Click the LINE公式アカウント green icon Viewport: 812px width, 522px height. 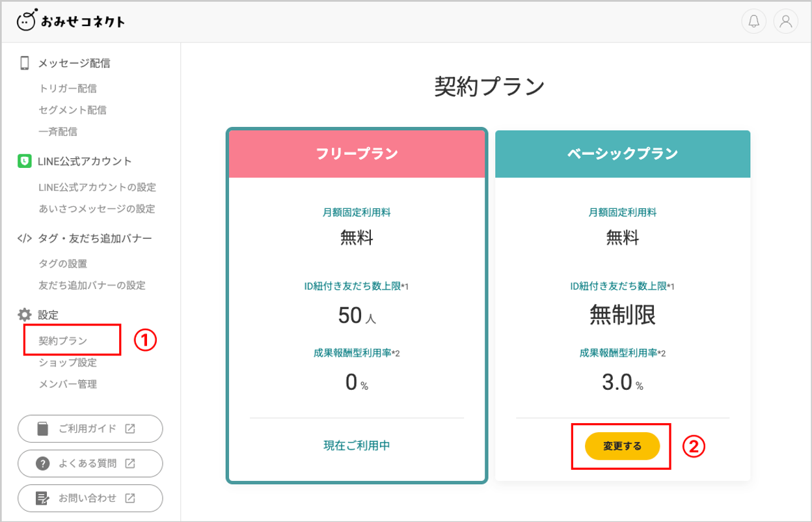pyautogui.click(x=25, y=161)
